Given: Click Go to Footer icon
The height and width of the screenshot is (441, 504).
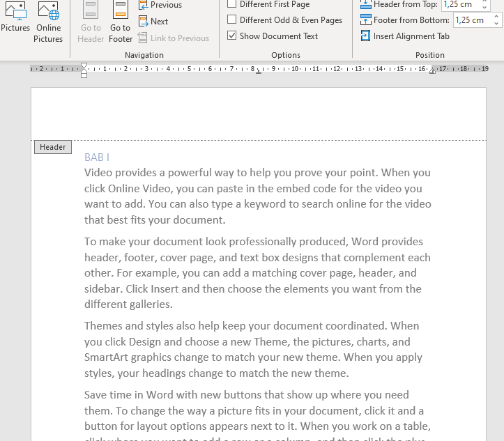Looking at the screenshot, I should click(x=121, y=21).
